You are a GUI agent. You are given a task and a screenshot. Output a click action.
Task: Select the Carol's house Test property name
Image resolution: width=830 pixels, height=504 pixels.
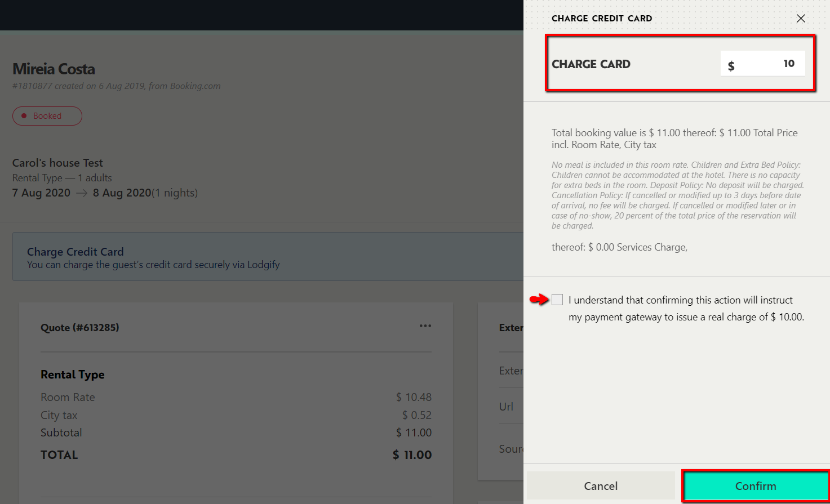pyautogui.click(x=57, y=163)
